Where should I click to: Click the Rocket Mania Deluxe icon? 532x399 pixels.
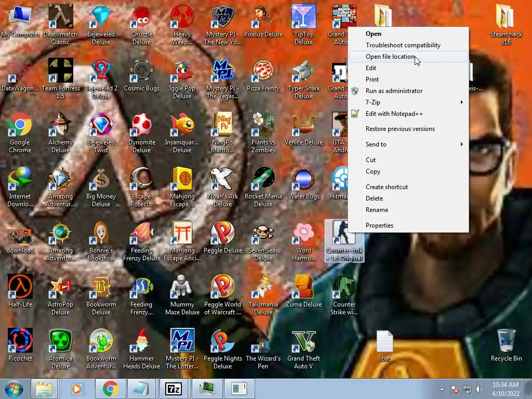(263, 178)
